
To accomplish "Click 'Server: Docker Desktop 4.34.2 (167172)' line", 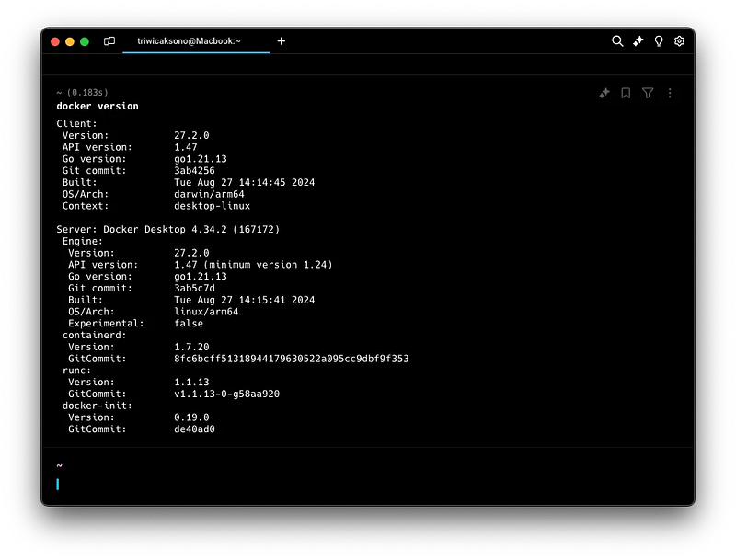I will pos(168,229).
